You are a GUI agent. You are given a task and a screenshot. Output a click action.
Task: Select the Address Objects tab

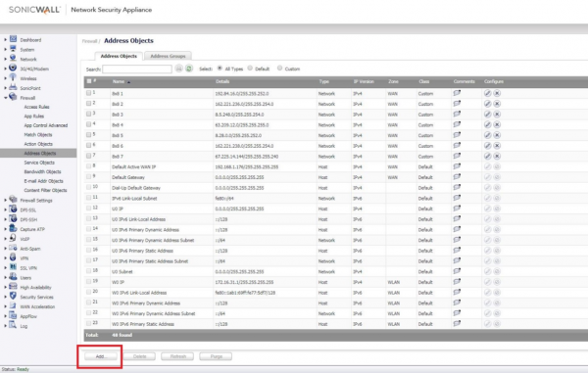119,56
